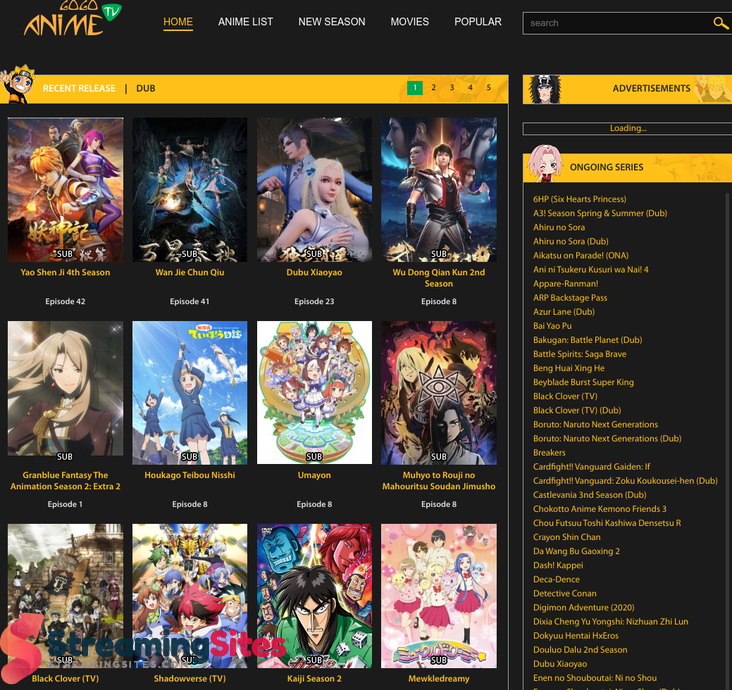
Task: Click the GogoAnime TV logo
Action: 72,19
